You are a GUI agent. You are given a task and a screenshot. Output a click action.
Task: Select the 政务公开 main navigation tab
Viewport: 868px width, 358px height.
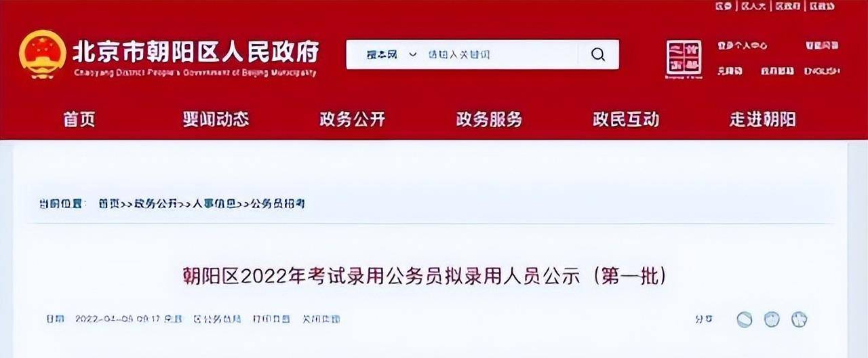coord(353,119)
